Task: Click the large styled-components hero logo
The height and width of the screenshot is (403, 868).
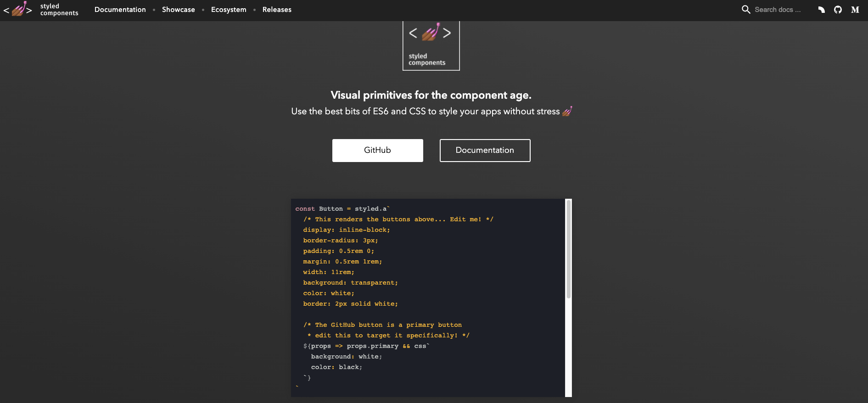Action: pyautogui.click(x=431, y=45)
